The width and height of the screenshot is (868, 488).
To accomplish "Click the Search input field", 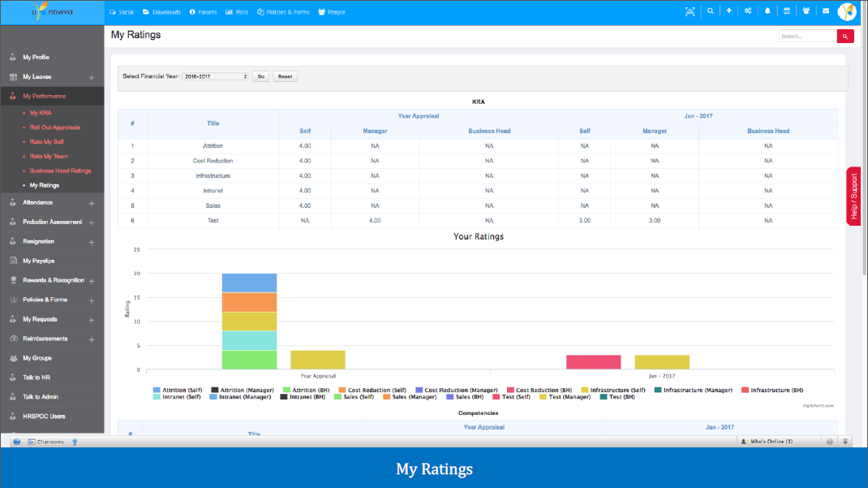I will coord(808,37).
